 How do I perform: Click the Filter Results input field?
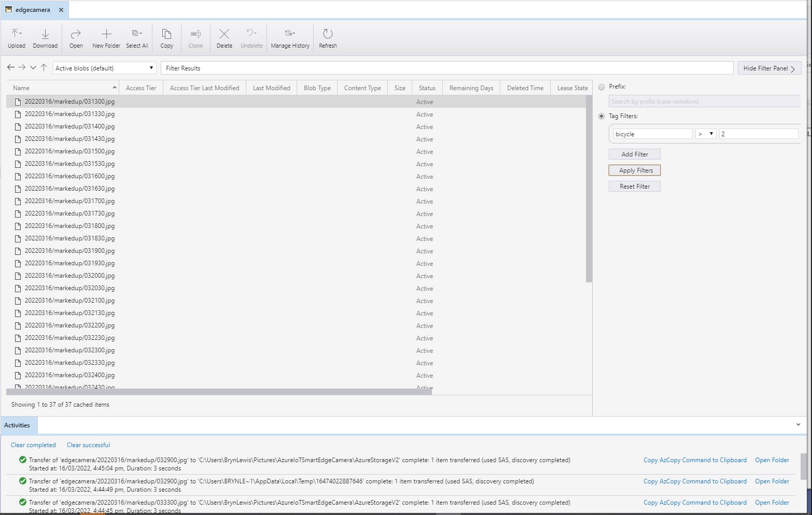coord(446,68)
